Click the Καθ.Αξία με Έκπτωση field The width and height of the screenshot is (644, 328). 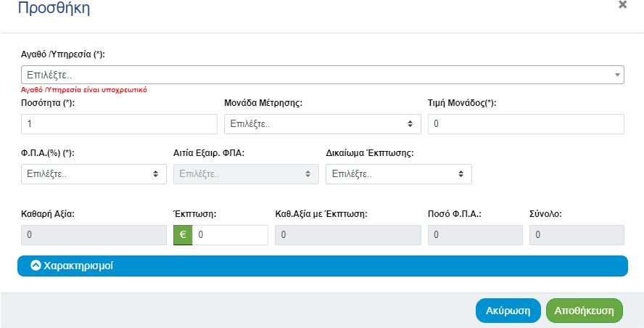[347, 235]
